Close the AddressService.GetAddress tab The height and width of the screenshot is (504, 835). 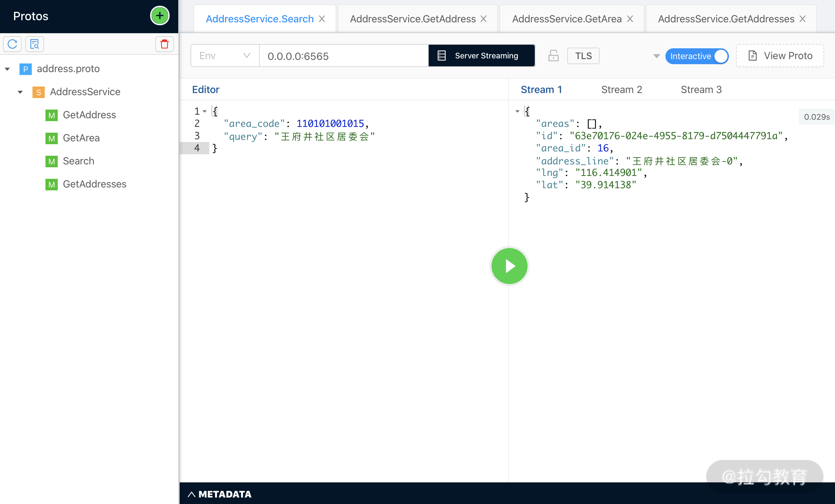[484, 19]
